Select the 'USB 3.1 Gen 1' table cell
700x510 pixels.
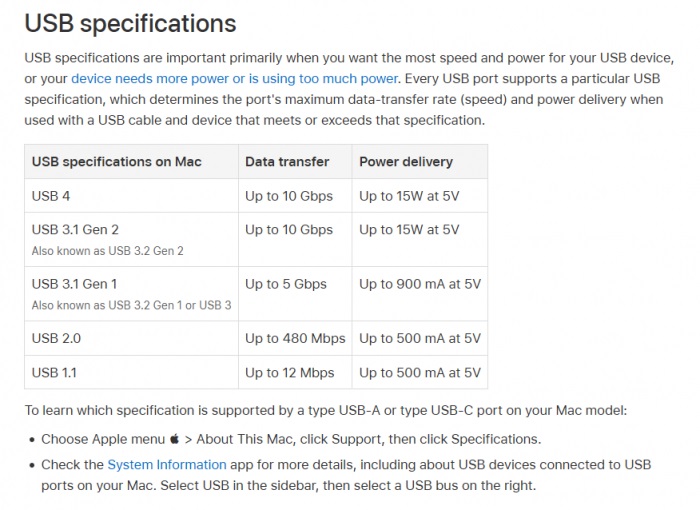74,284
